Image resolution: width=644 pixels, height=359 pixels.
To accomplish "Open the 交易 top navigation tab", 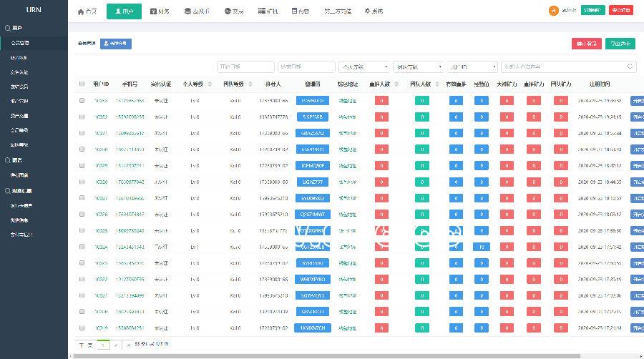I will 234,11.
